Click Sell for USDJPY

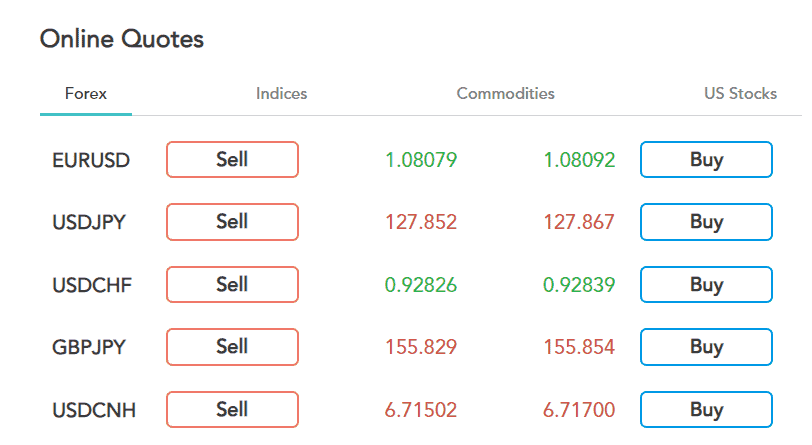click(233, 222)
